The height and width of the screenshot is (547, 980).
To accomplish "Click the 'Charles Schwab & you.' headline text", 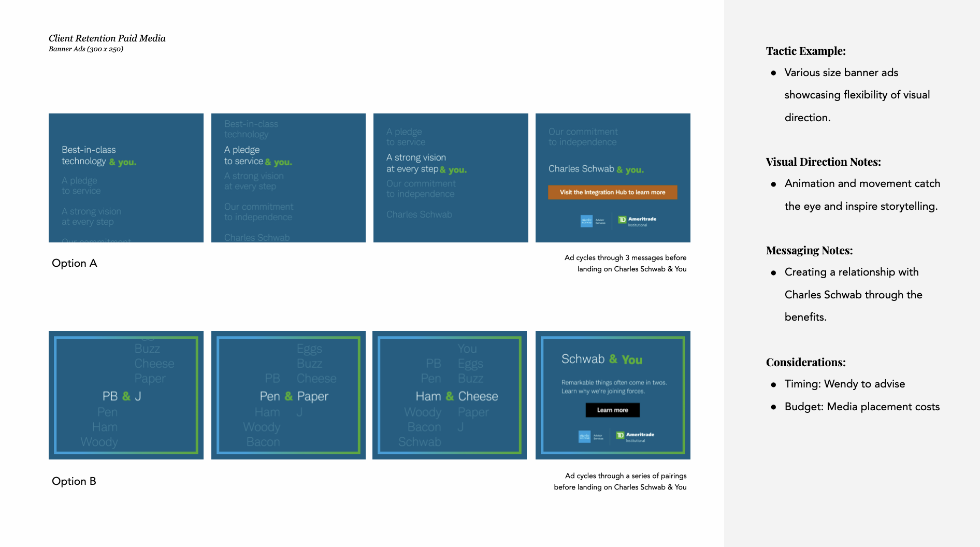I will tap(596, 169).
